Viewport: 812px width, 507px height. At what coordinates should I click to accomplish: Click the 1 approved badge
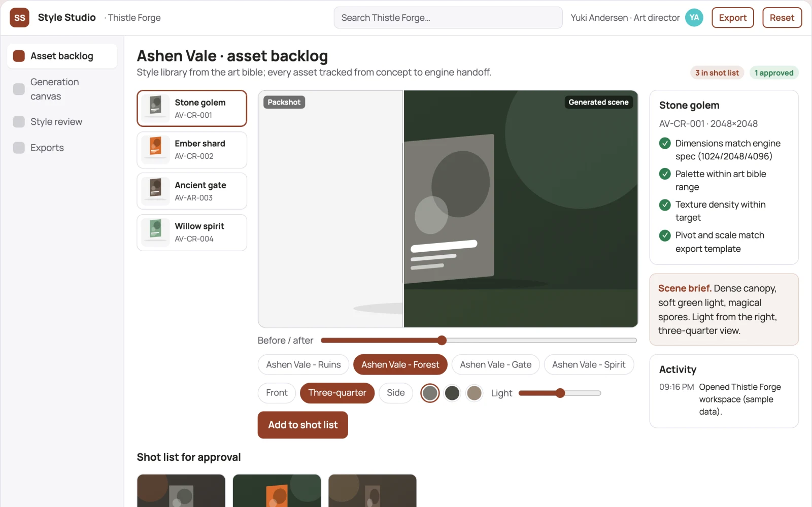pos(774,73)
